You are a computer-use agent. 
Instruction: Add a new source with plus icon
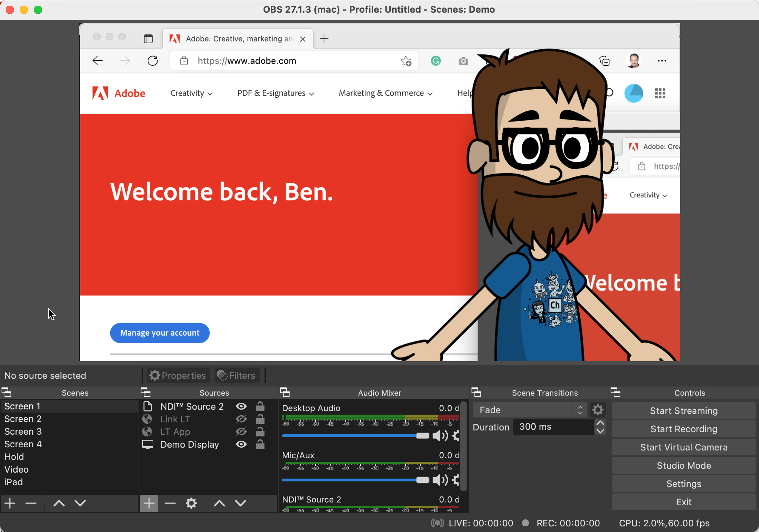click(149, 503)
